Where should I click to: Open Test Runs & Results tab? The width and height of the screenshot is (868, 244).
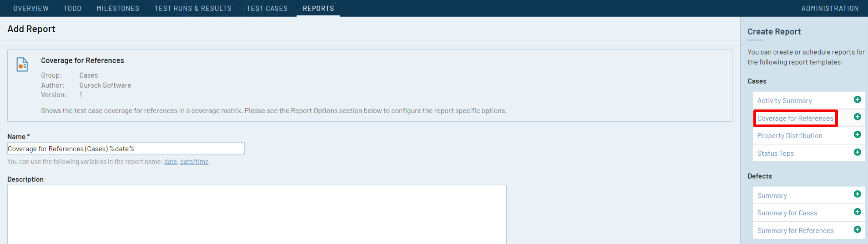point(193,8)
